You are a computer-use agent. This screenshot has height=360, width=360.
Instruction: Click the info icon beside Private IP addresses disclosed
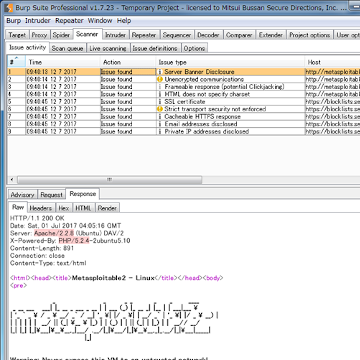click(160, 132)
